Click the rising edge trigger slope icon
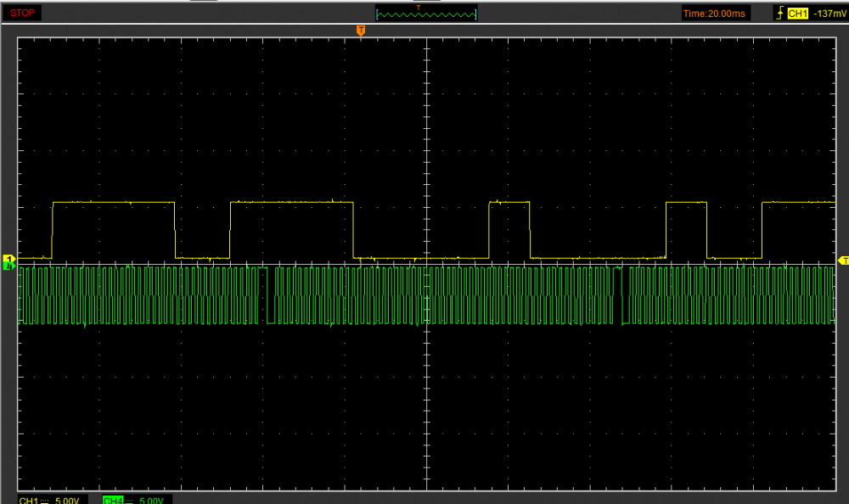Screen dimensions: 849x504 click(x=779, y=14)
